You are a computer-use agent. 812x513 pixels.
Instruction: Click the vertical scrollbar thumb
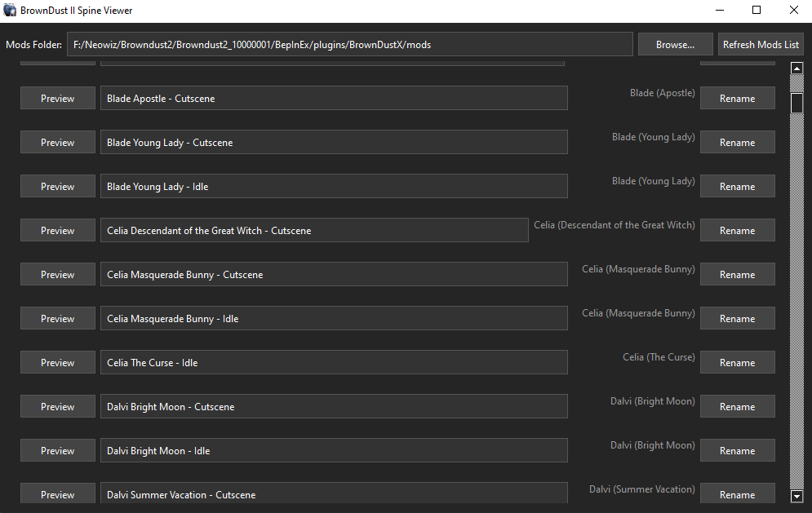[x=796, y=104]
